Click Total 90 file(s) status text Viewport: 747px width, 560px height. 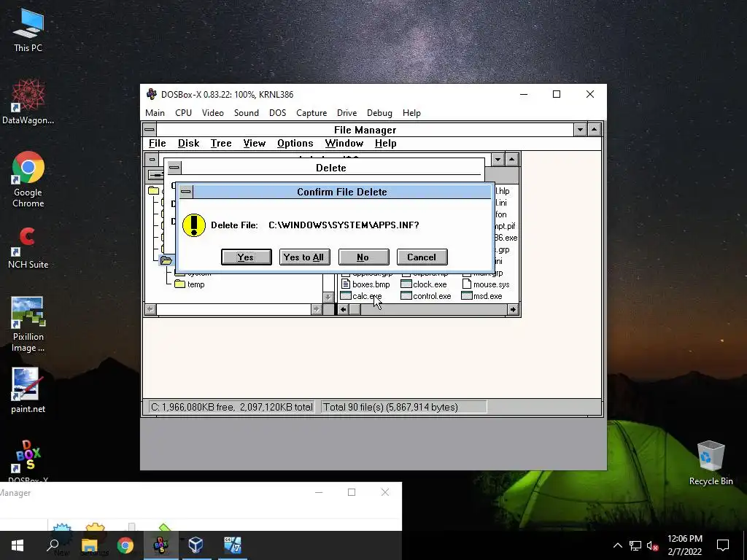tap(391, 407)
